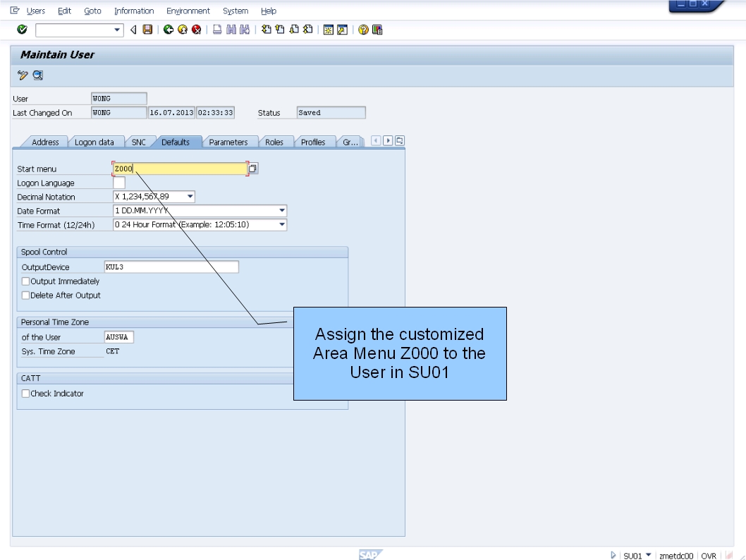Click the Start menu search help button
The height and width of the screenshot is (560, 746).
pyautogui.click(x=252, y=168)
